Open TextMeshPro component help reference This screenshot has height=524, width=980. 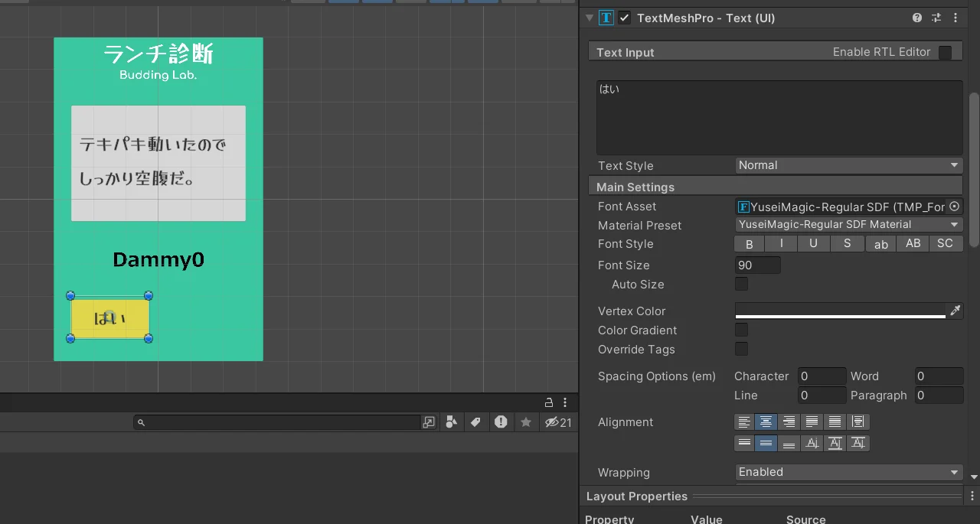point(917,18)
